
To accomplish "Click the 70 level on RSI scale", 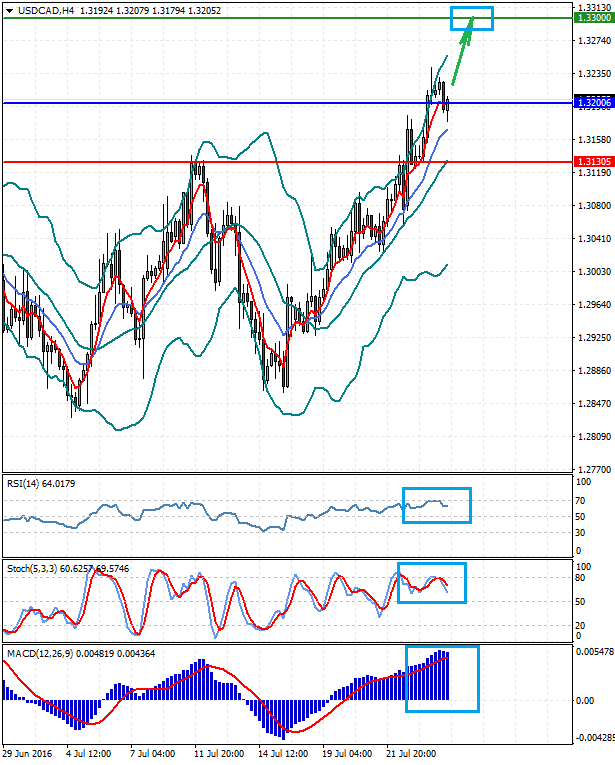I will (x=579, y=499).
